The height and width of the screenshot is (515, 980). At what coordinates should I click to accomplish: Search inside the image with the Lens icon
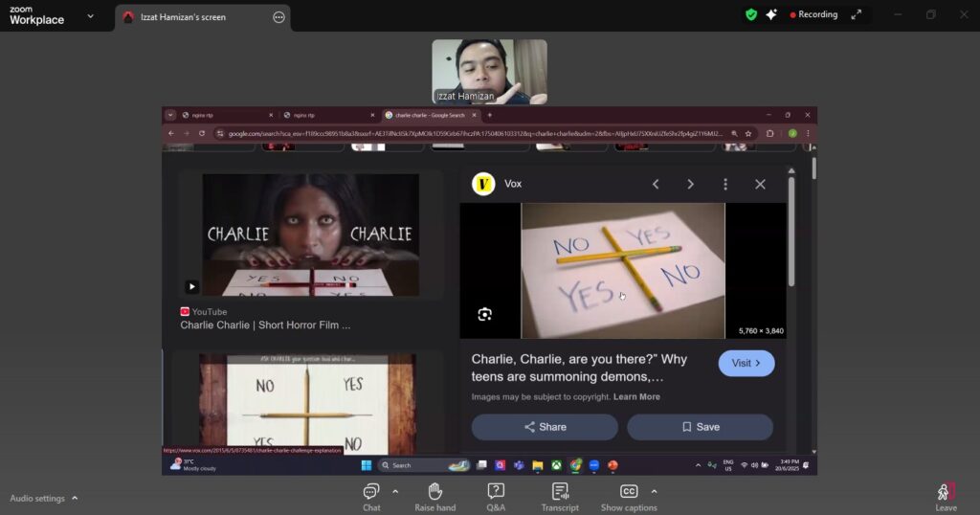click(485, 314)
